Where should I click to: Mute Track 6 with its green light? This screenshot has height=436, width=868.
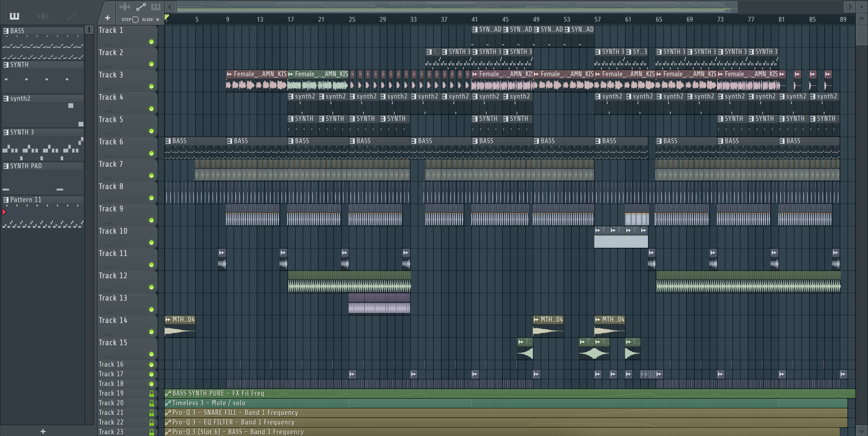[x=151, y=153]
